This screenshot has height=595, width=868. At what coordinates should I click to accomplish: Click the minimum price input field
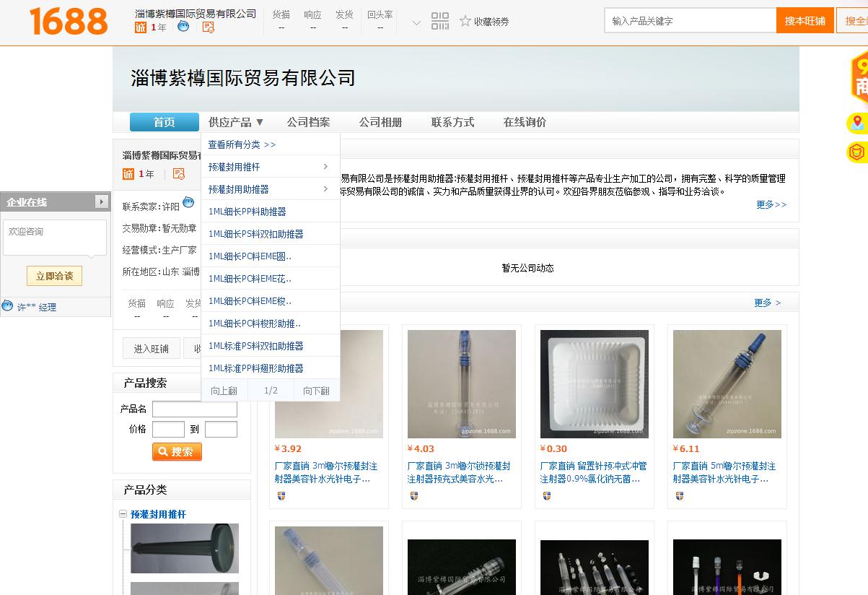point(168,430)
